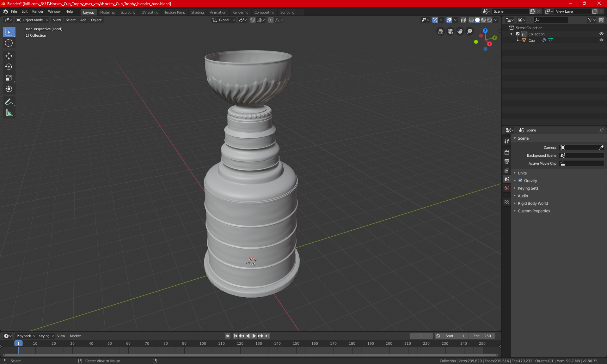Open the Render menu
The width and height of the screenshot is (607, 364).
click(38, 11)
